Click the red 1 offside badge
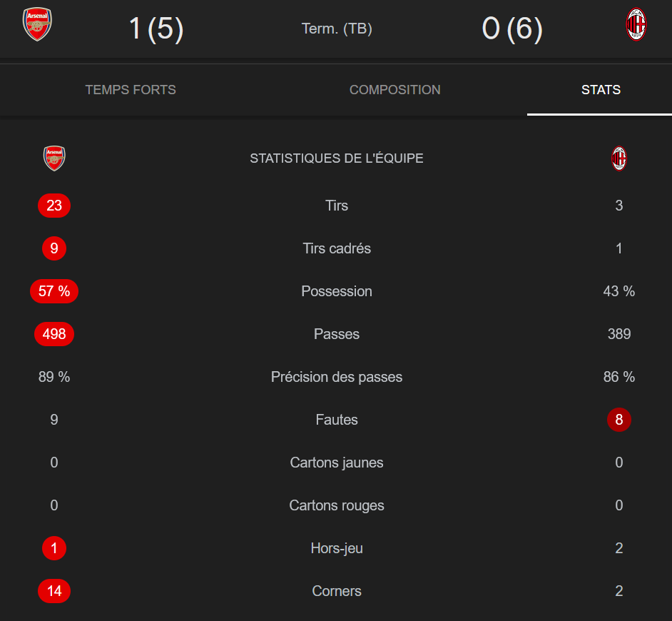This screenshot has width=672, height=621. point(54,548)
